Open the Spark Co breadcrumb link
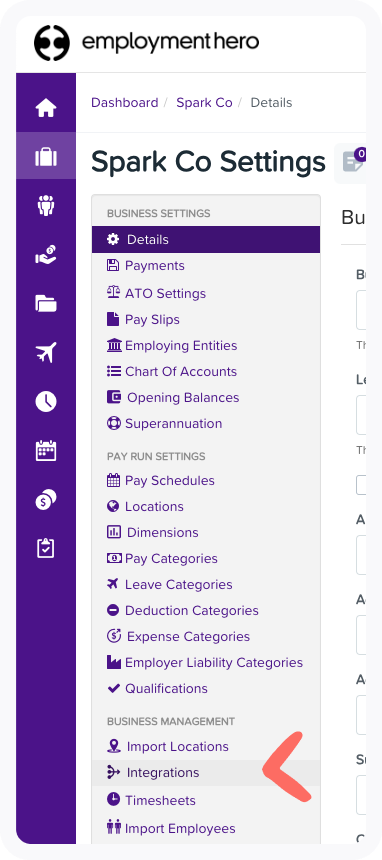The image size is (382, 860). click(204, 103)
